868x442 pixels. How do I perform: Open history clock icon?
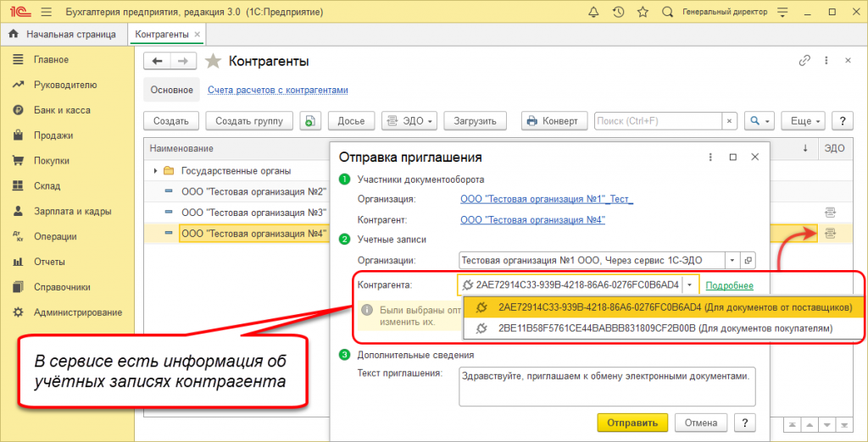click(x=618, y=12)
